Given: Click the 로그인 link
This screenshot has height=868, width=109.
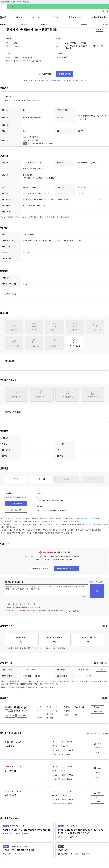Looking at the screenshot, I should tap(102, 11).
